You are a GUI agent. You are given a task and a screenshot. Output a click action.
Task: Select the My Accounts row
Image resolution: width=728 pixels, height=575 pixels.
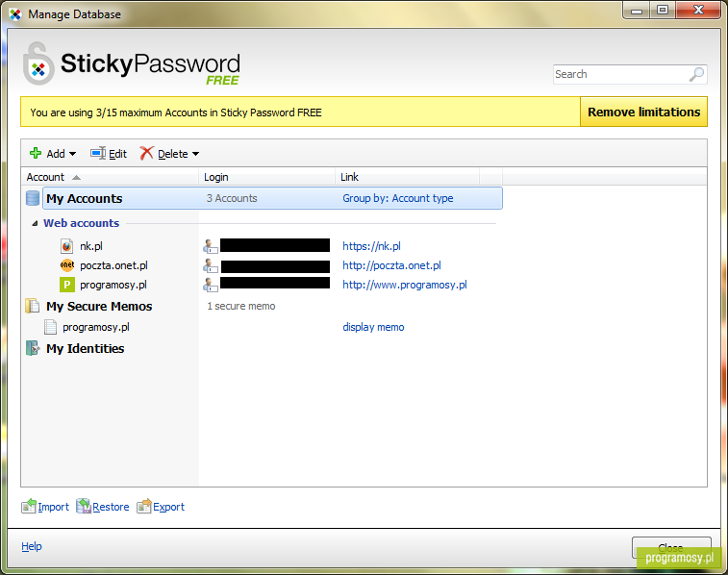272,198
